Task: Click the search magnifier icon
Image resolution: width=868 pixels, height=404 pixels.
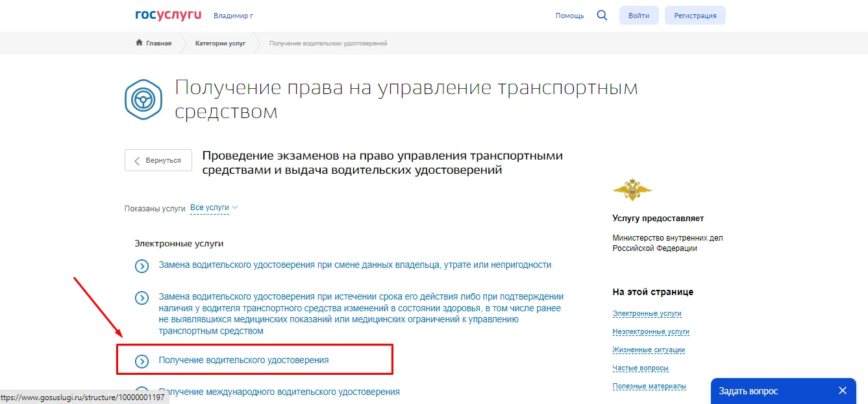Action: click(x=602, y=15)
